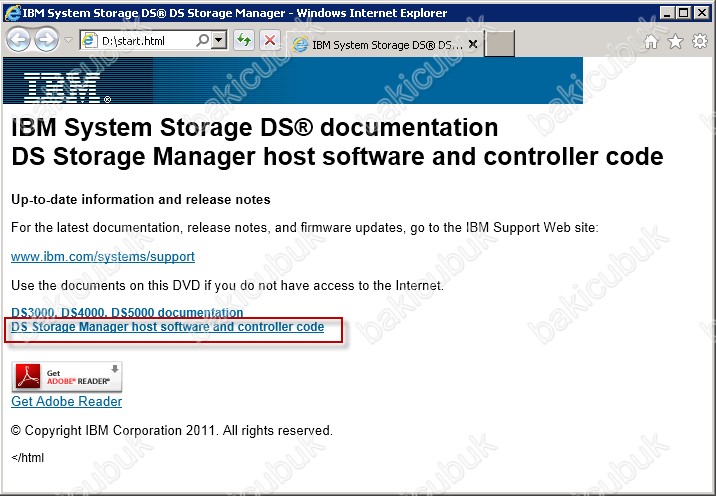Screen dimensions: 716x496
Task: Click the browser Back arrow button
Action: 18,40
